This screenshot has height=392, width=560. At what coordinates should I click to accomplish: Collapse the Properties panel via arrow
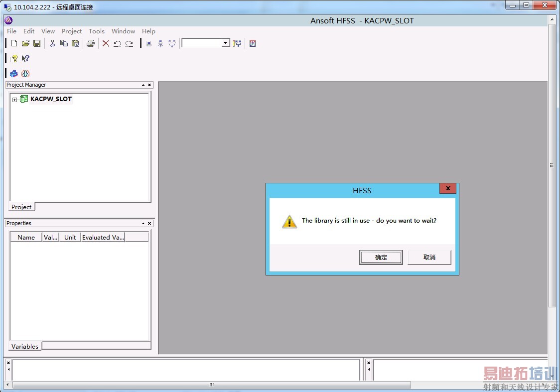pos(143,224)
